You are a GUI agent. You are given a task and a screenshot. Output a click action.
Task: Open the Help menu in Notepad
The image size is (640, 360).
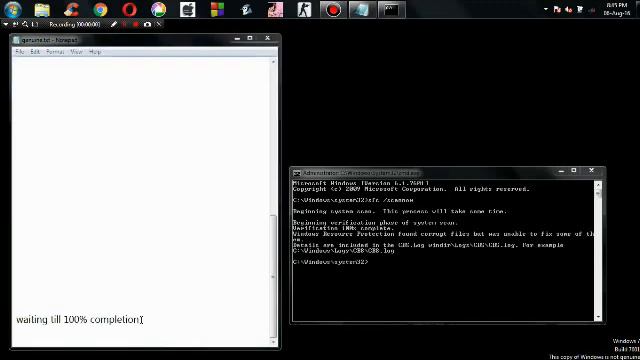[x=95, y=52]
